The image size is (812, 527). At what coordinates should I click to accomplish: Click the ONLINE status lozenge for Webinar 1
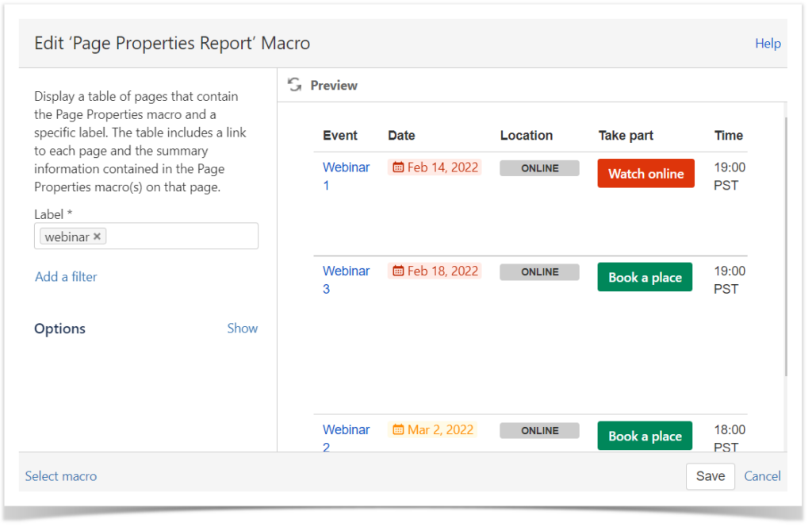click(539, 167)
